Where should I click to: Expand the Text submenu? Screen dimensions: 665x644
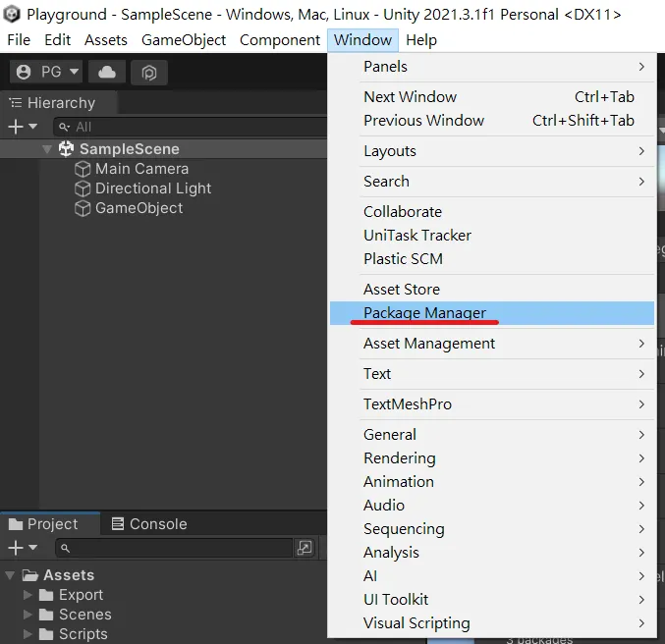492,374
